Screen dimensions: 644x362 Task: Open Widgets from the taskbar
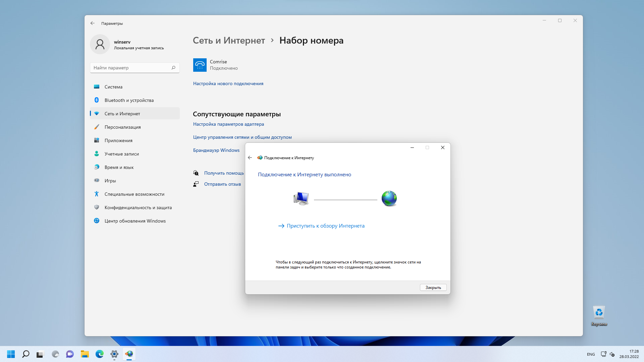tap(55, 354)
